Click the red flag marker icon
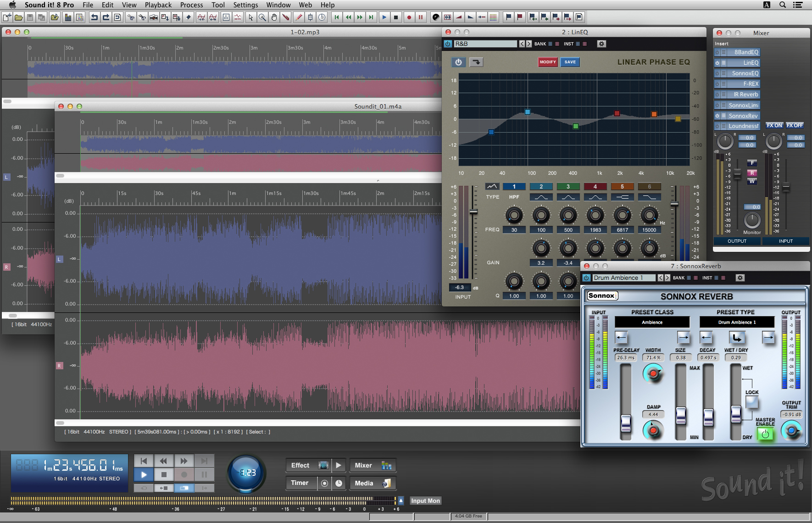Image resolution: width=812 pixels, height=523 pixels. [520, 17]
